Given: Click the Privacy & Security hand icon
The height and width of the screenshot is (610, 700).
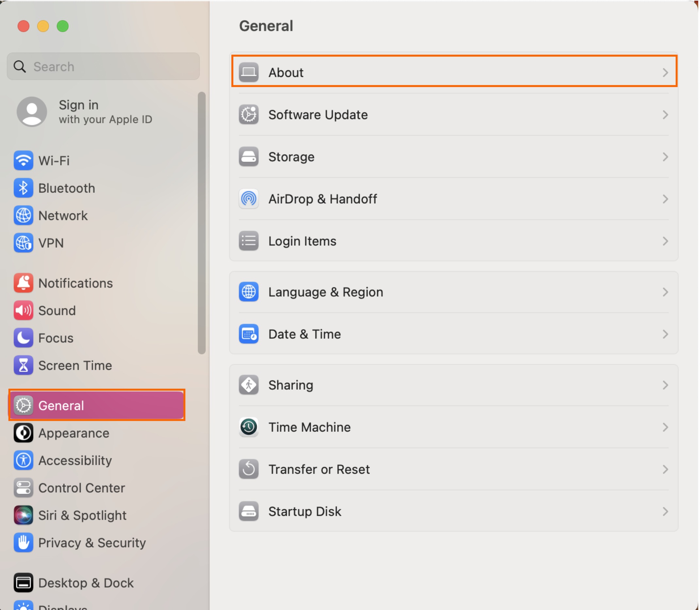Looking at the screenshot, I should pos(24,543).
